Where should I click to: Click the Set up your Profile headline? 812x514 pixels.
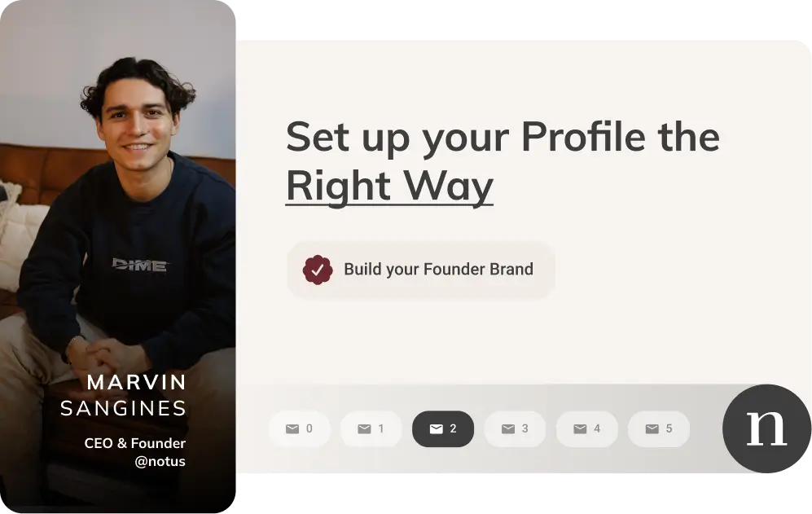503,161
